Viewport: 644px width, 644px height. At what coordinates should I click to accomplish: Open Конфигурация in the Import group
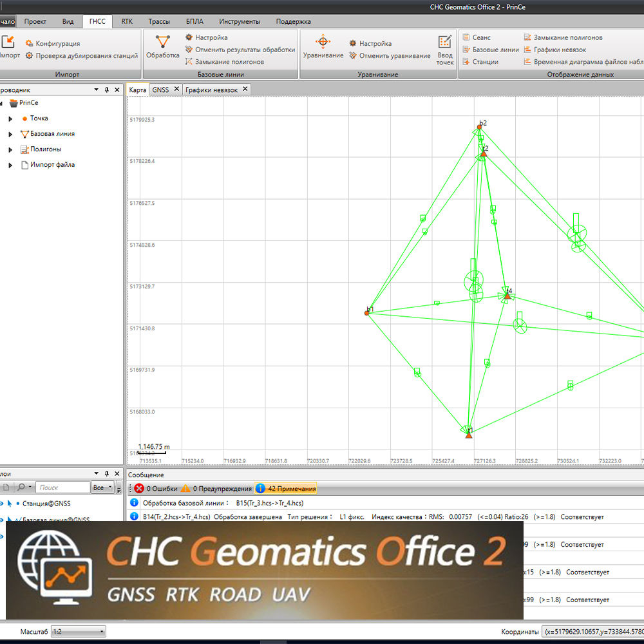53,43
